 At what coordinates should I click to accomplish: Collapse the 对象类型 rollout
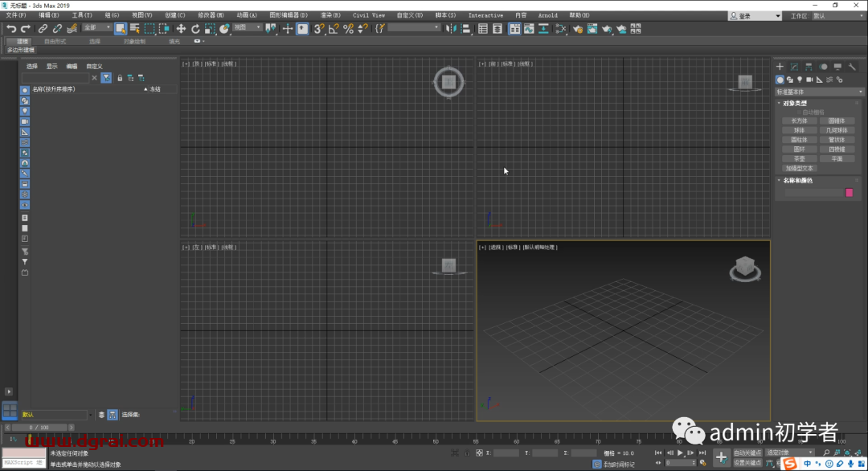794,104
